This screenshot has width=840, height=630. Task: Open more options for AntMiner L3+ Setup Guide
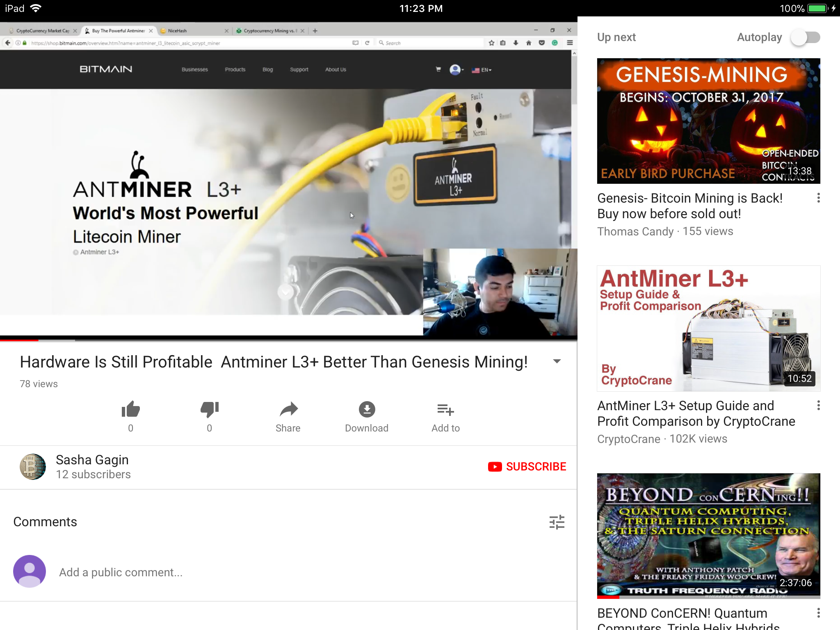click(x=819, y=406)
